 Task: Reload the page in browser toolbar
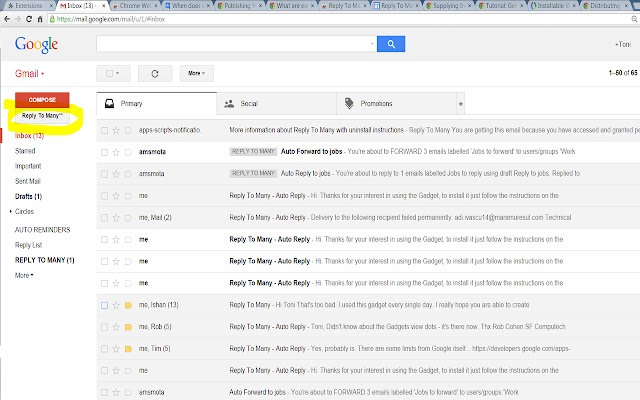coord(29,19)
